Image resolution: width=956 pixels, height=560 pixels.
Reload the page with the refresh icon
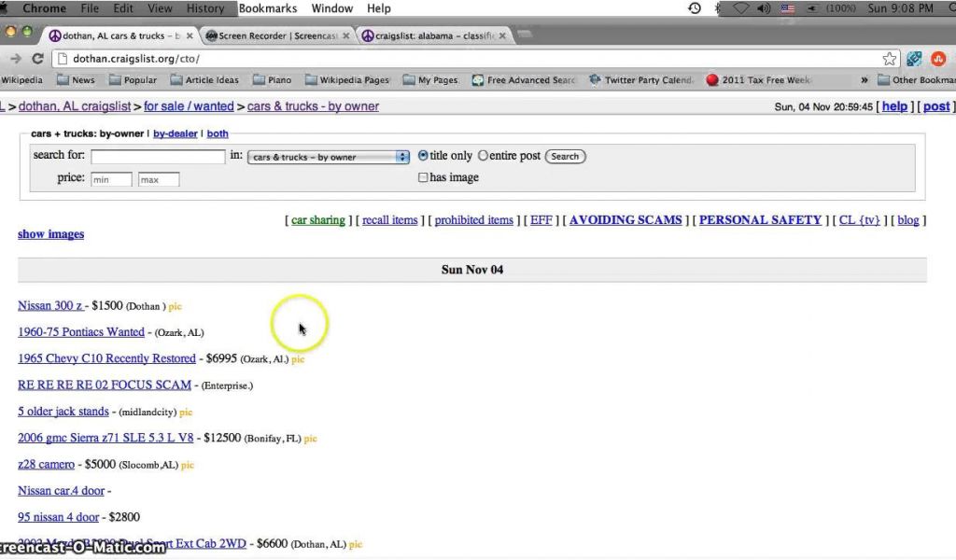[37, 59]
